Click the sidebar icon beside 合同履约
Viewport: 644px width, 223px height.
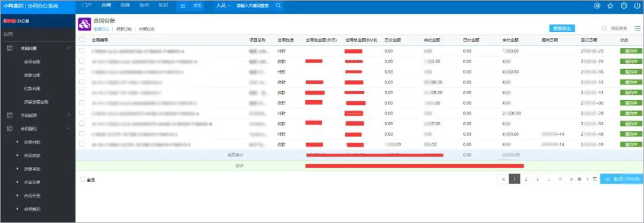(x=10, y=129)
